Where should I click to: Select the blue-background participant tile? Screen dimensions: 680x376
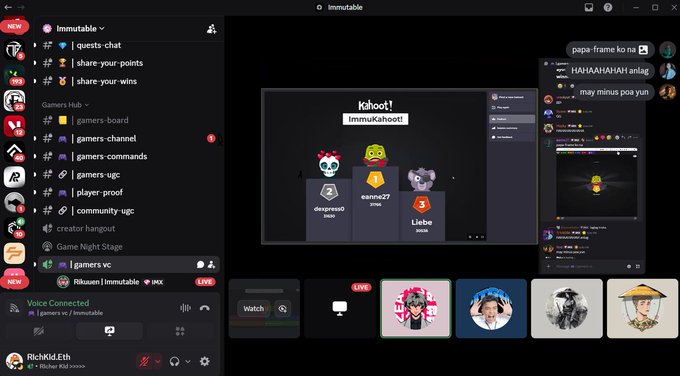pyautogui.click(x=491, y=308)
